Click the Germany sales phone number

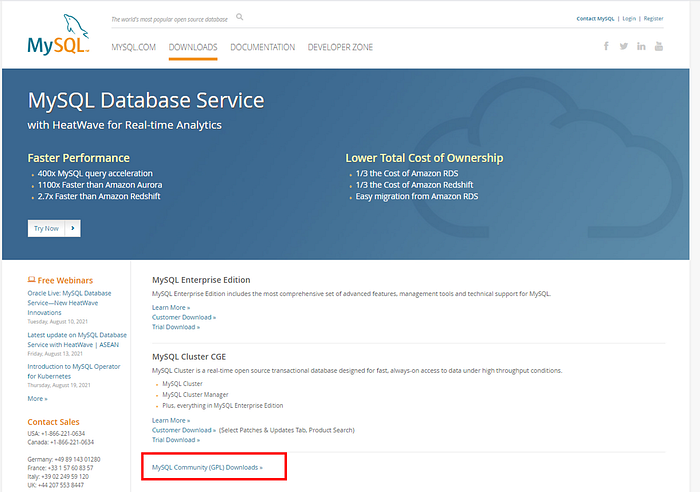pos(77,459)
